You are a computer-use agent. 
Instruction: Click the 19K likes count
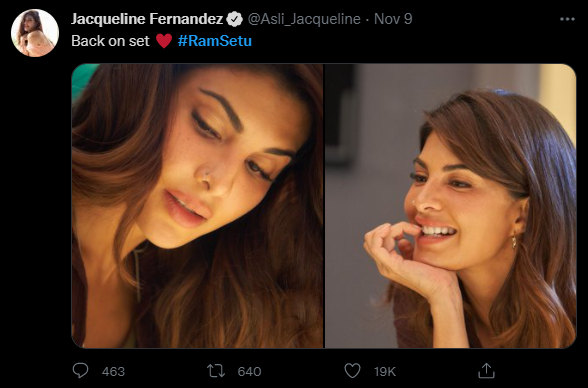(385, 372)
